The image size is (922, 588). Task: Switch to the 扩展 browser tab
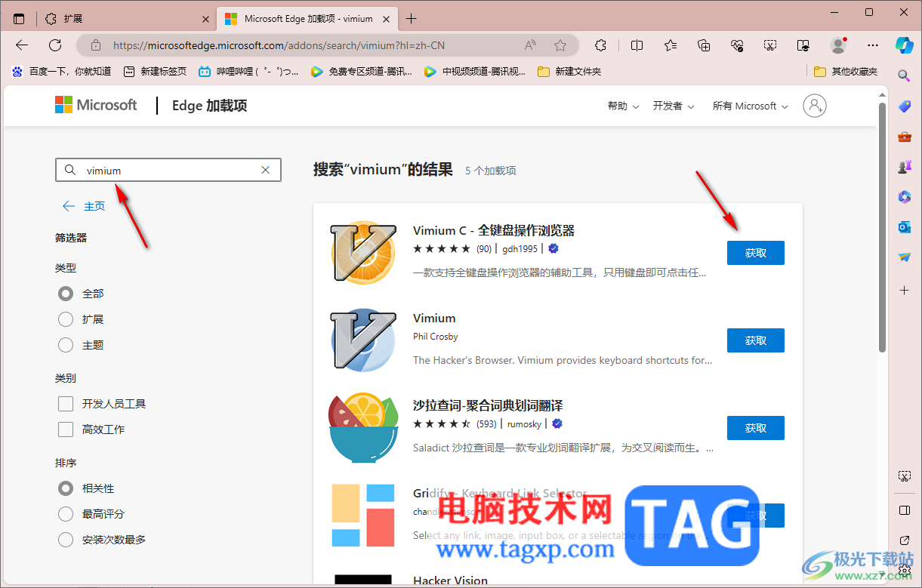126,19
